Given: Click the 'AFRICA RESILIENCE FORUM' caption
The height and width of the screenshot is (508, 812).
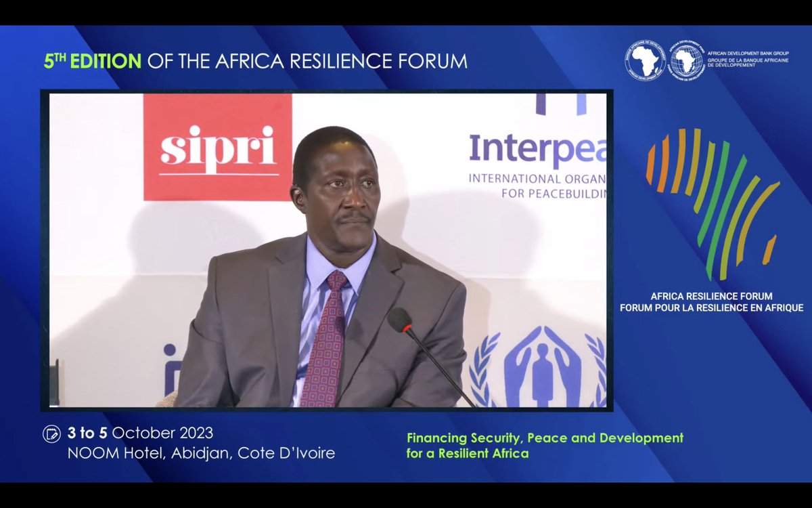Looking at the screenshot, I should coord(711,297).
